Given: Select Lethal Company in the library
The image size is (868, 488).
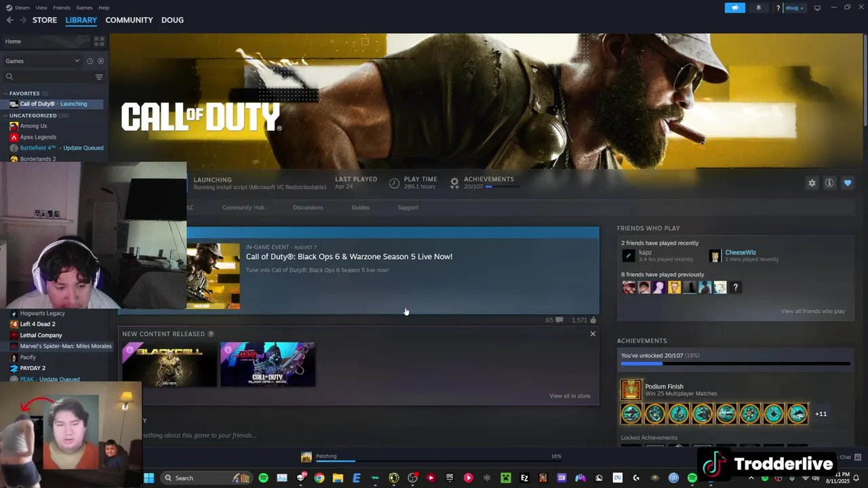Looking at the screenshot, I should [41, 335].
